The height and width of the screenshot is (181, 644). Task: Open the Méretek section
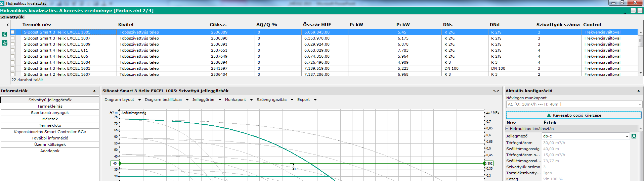[x=50, y=119]
